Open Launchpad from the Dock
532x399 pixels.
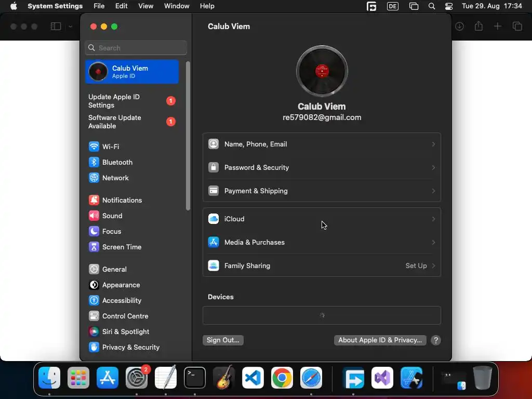pos(78,378)
